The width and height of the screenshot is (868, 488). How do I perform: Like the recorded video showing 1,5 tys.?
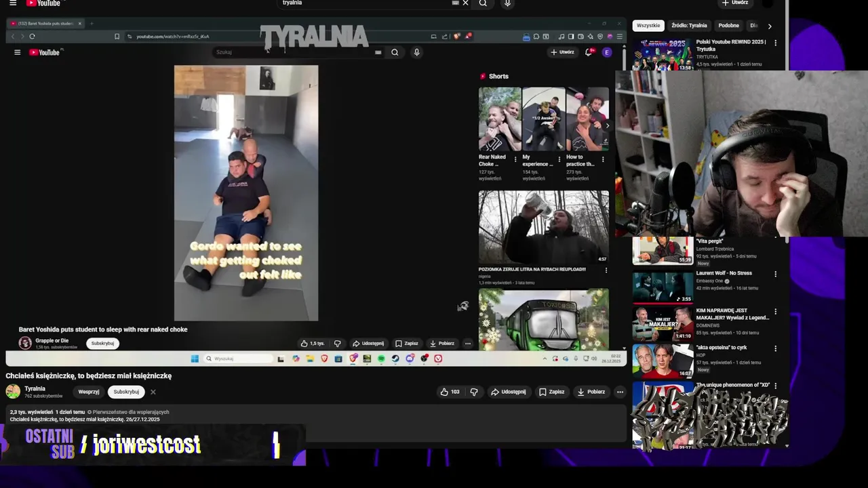click(x=313, y=344)
